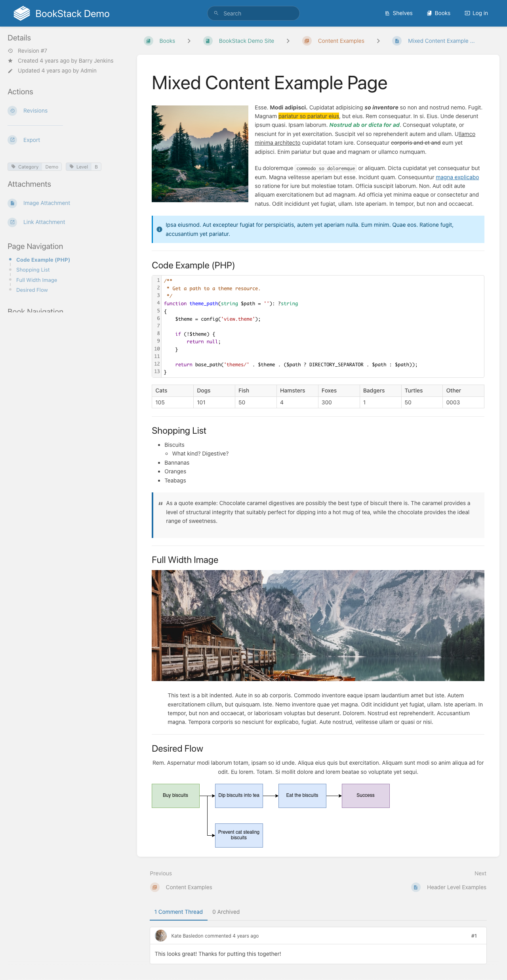507x980 pixels.
Task: Click the star icon beside Created
Action: coord(10,61)
